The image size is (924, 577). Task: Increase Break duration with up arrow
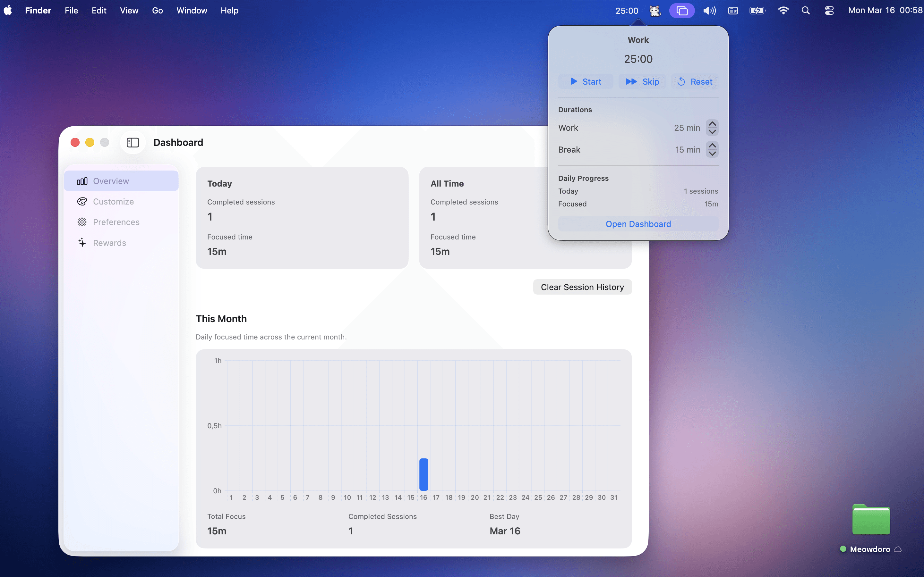[x=712, y=146]
